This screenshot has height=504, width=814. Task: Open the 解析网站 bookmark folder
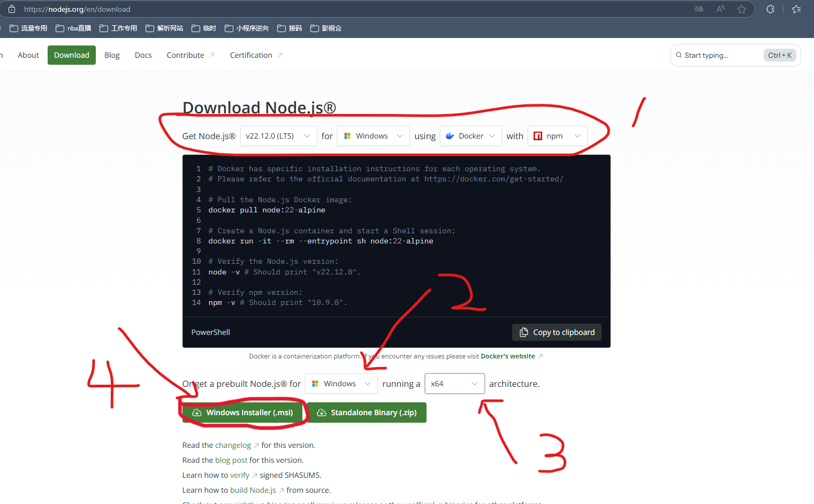[164, 28]
